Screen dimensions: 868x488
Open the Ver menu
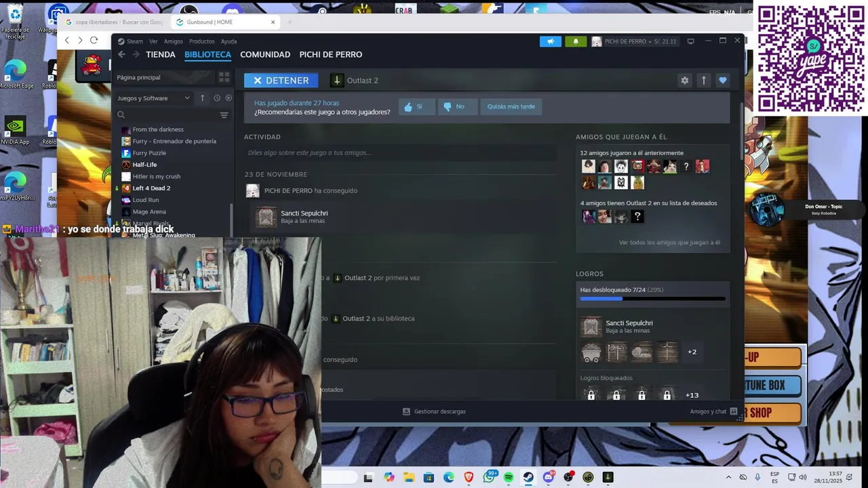tap(153, 41)
